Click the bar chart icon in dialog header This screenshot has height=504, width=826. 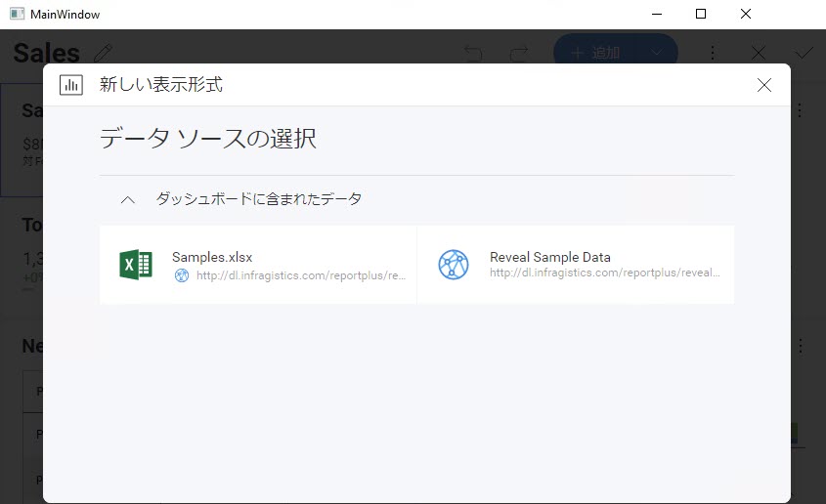(x=71, y=85)
